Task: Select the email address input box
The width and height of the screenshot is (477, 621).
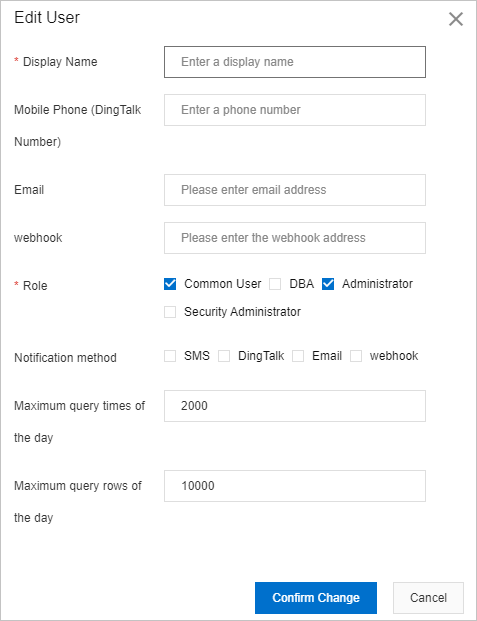Action: pyautogui.click(x=295, y=190)
